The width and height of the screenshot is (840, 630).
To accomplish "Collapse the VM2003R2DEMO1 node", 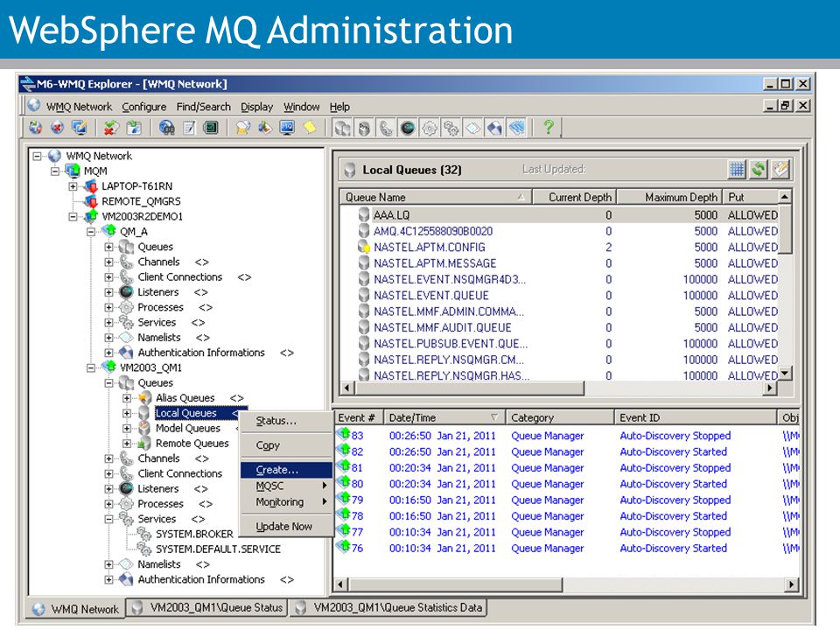I will click(73, 217).
